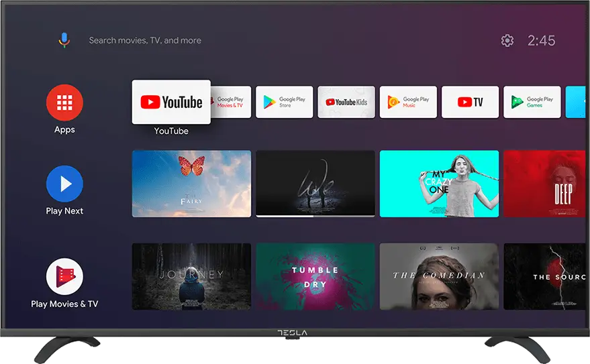Open the Google Play Movies & TV app tile

coord(231,102)
